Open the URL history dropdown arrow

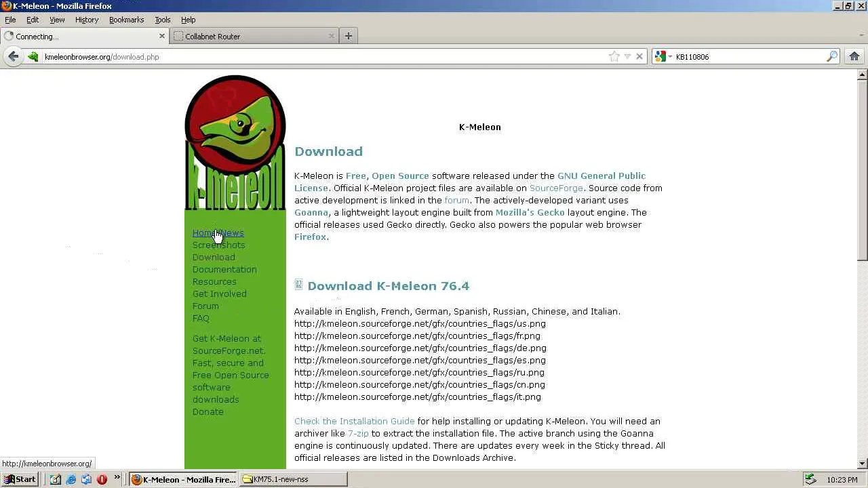click(627, 57)
